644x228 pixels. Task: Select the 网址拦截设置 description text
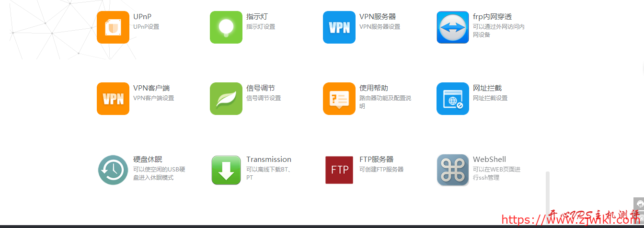pos(490,98)
